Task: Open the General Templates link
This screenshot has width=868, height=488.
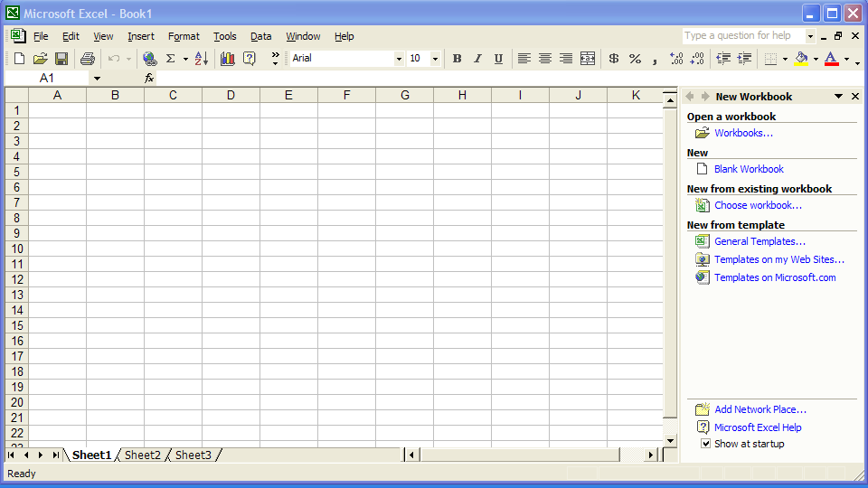Action: [759, 241]
